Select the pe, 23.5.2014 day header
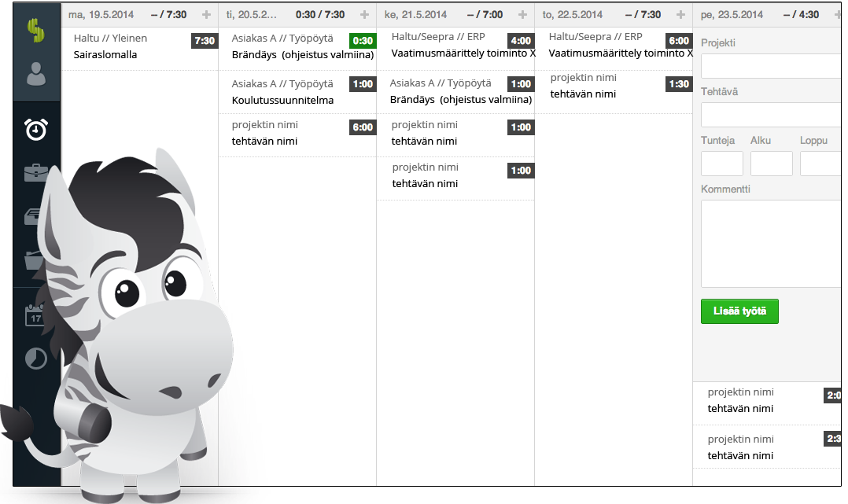Viewport: 848px width, 504px height. coord(732,15)
